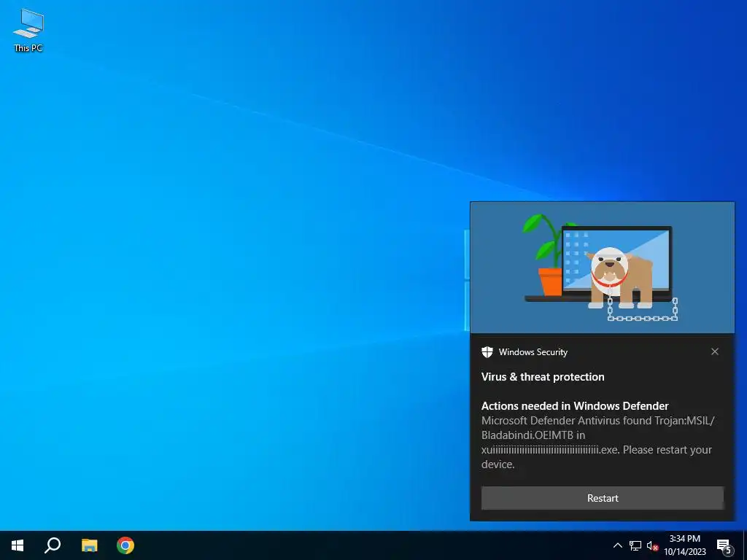Open Action Center notifications icon
This screenshot has height=560, width=747.
point(724,545)
